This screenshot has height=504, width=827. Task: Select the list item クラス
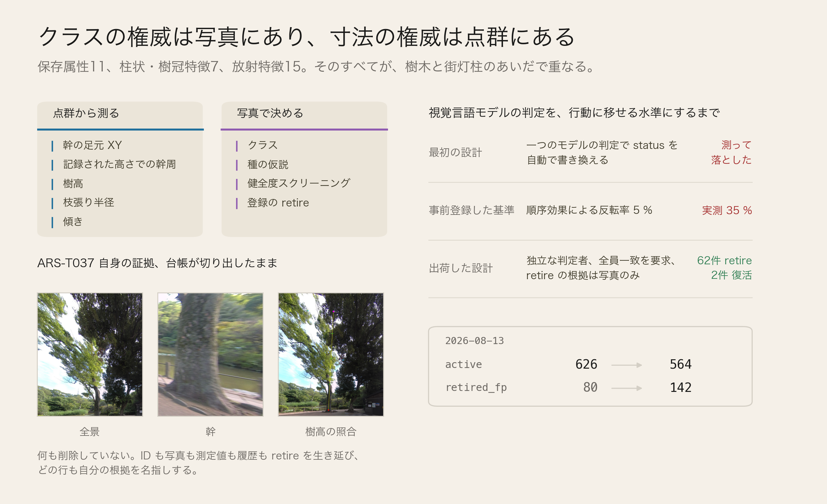[x=263, y=145]
